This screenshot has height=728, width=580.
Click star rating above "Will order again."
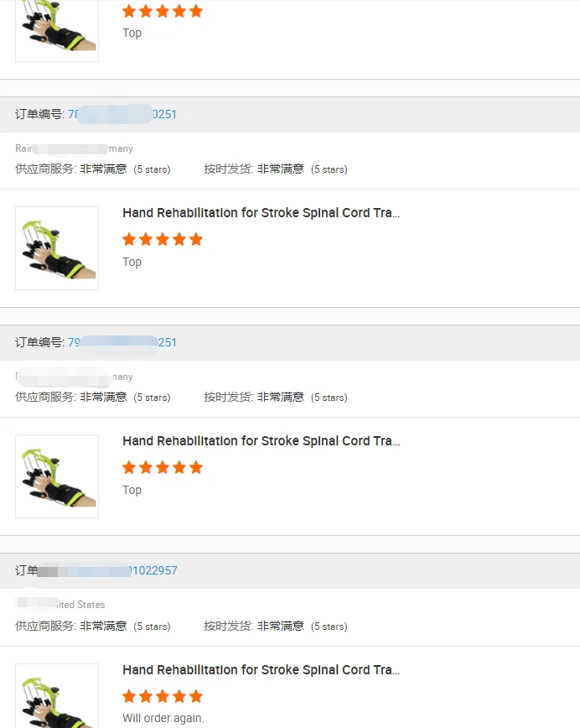[163, 696]
